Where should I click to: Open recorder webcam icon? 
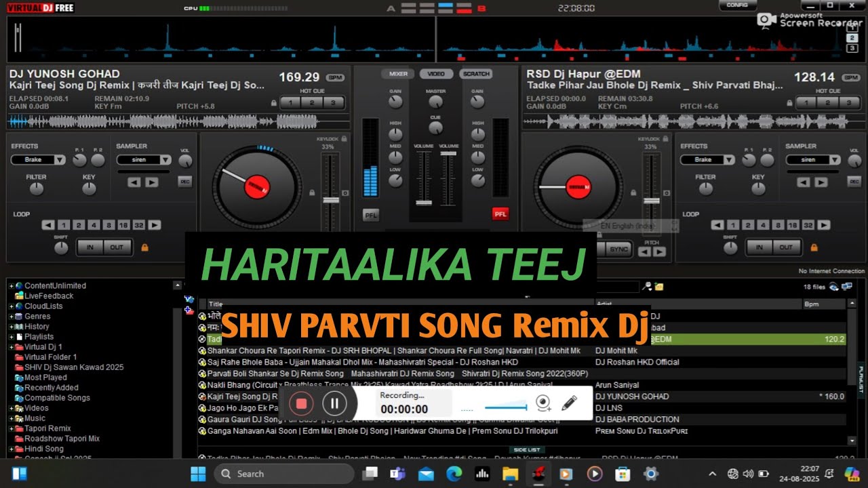(543, 404)
